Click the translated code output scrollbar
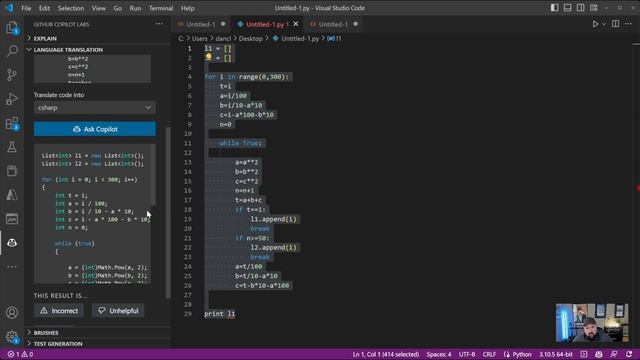This screenshot has height=360, width=640. pyautogui.click(x=153, y=174)
